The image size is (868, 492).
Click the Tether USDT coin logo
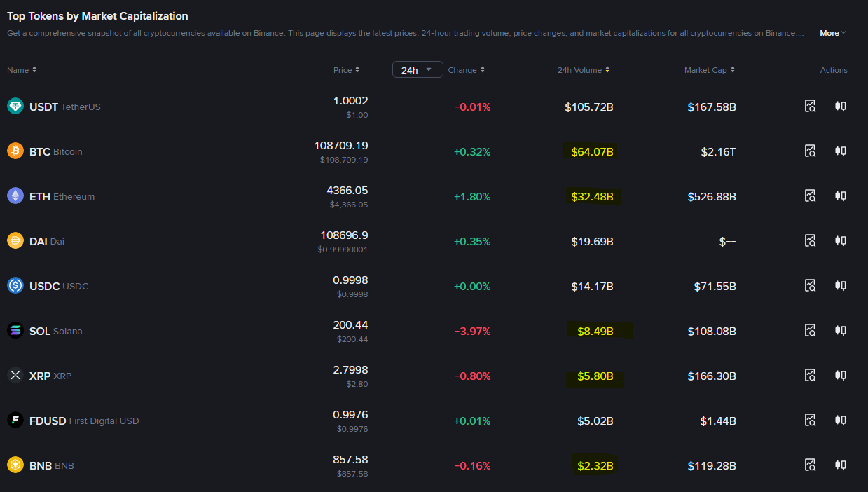tap(15, 107)
